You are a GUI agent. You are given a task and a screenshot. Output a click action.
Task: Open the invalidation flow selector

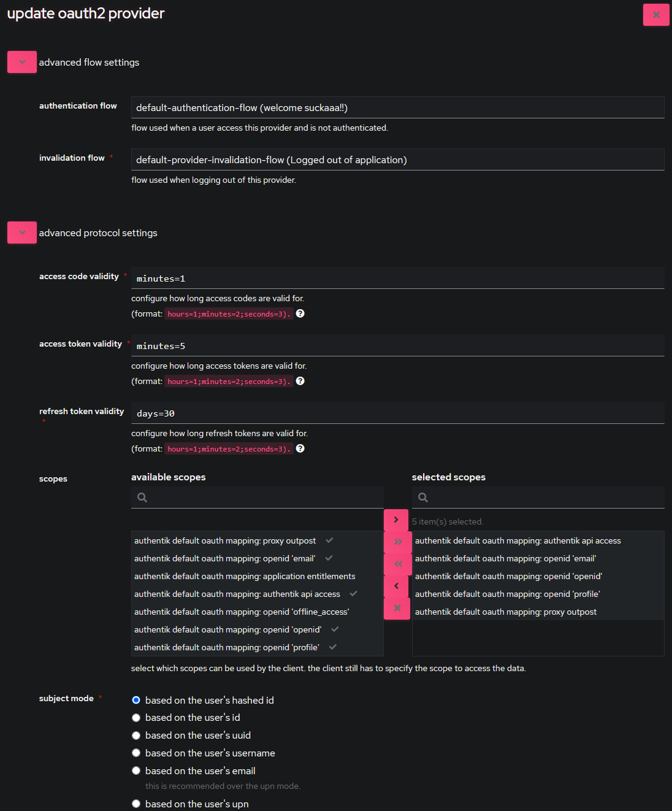click(x=397, y=160)
